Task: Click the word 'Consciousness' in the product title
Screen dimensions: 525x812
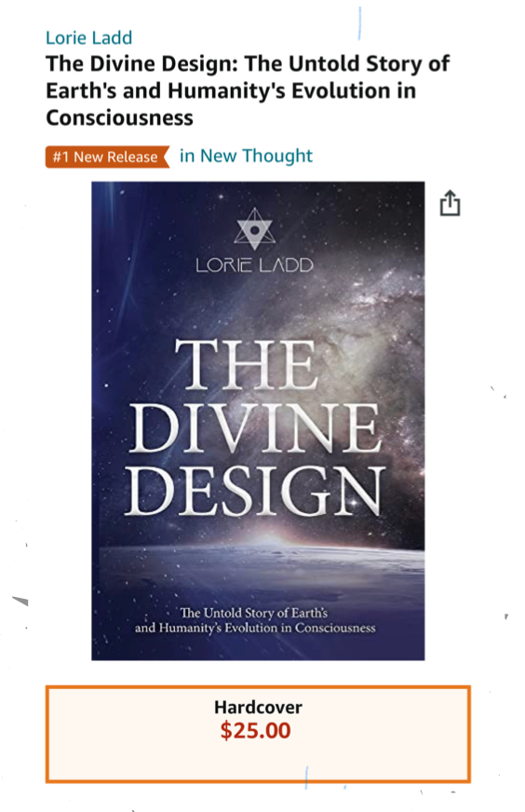Action: (119, 118)
